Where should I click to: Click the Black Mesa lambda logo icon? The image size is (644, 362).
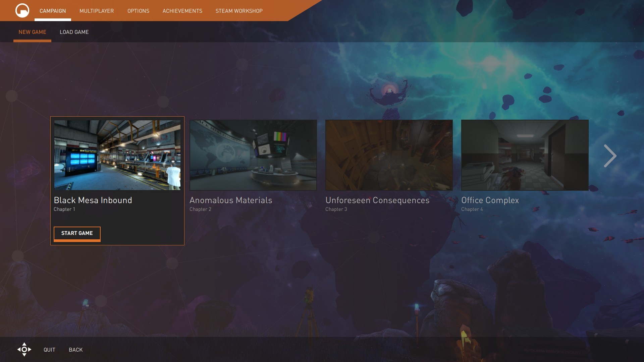tap(22, 10)
